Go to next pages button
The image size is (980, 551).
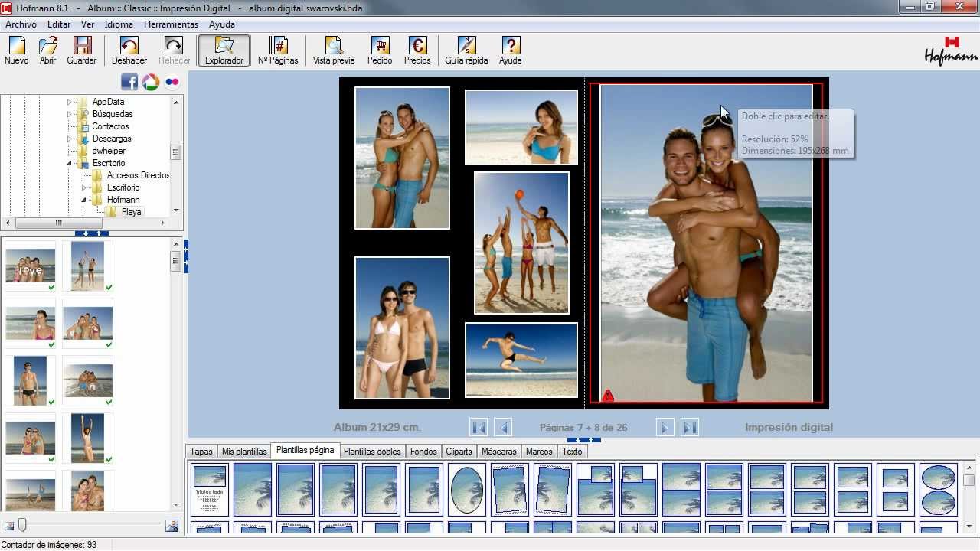pyautogui.click(x=665, y=427)
